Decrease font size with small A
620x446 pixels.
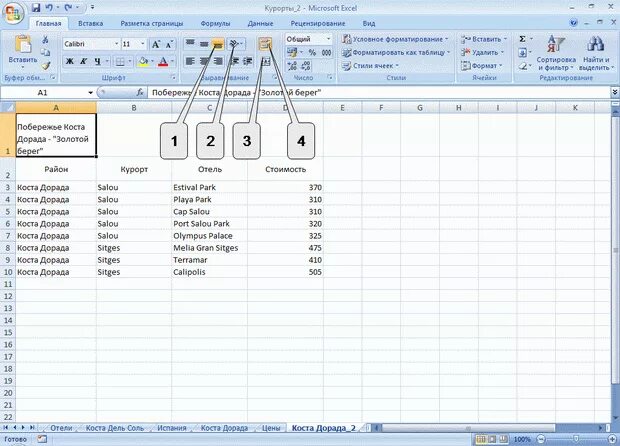pyautogui.click(x=169, y=44)
